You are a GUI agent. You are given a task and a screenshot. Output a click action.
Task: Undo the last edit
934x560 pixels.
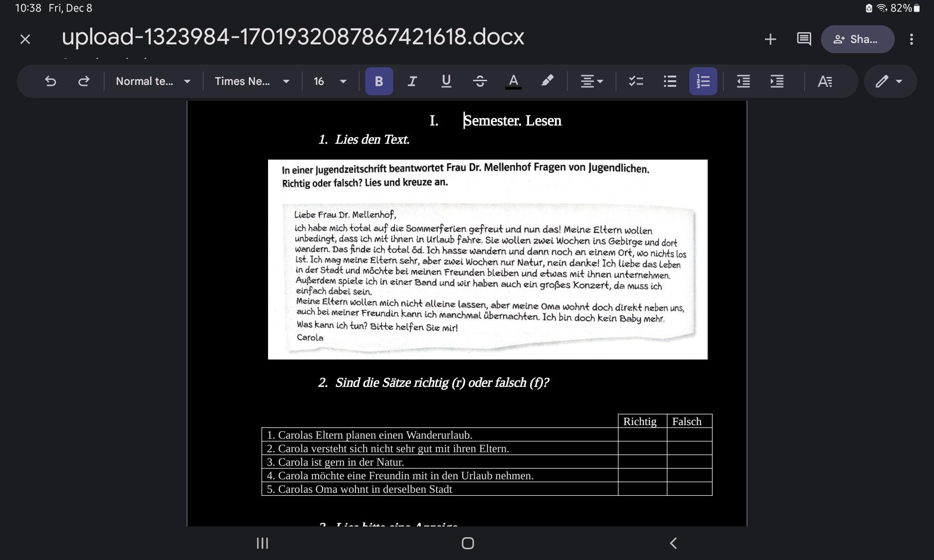(50, 81)
